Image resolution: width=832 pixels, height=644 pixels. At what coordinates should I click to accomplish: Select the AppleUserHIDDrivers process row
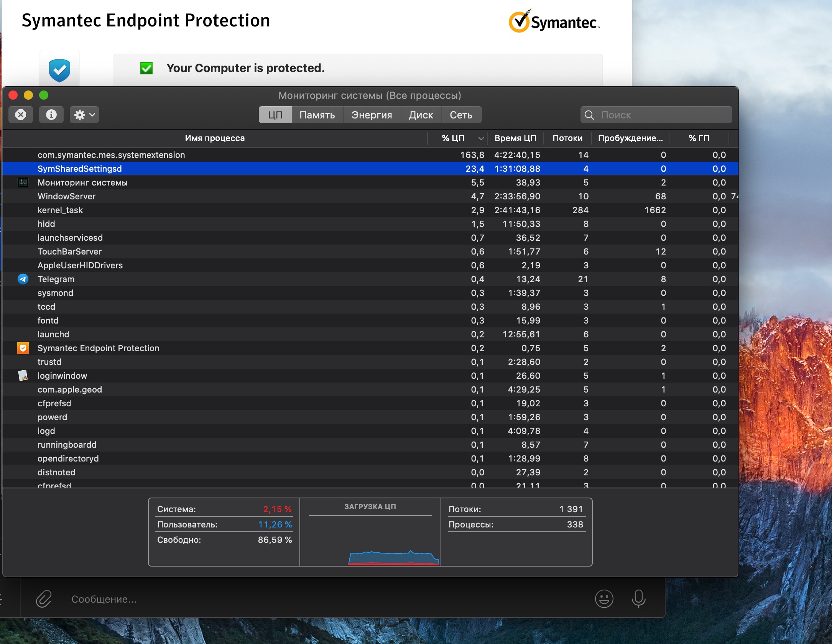click(370, 265)
